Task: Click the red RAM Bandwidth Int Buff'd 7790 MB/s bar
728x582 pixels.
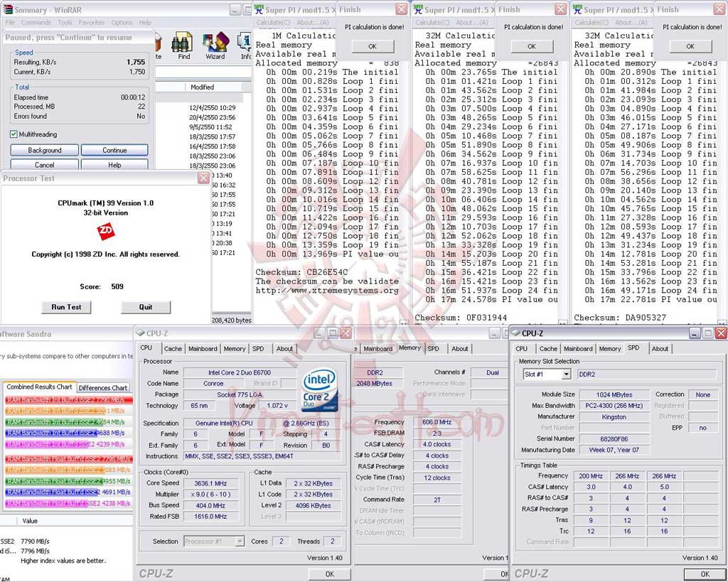Action: [x=69, y=399]
